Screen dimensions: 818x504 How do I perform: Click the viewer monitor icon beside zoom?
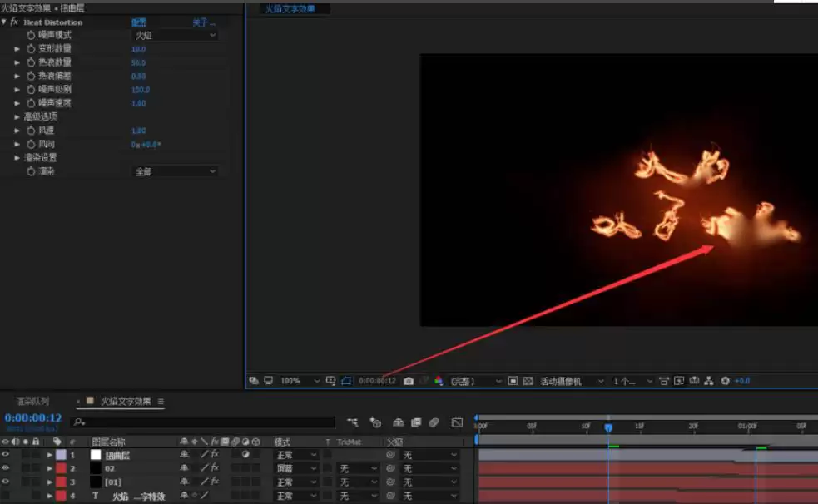pos(268,381)
